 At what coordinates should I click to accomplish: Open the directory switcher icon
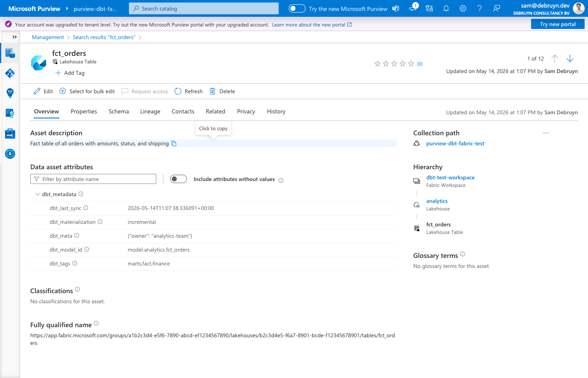tap(429, 8)
